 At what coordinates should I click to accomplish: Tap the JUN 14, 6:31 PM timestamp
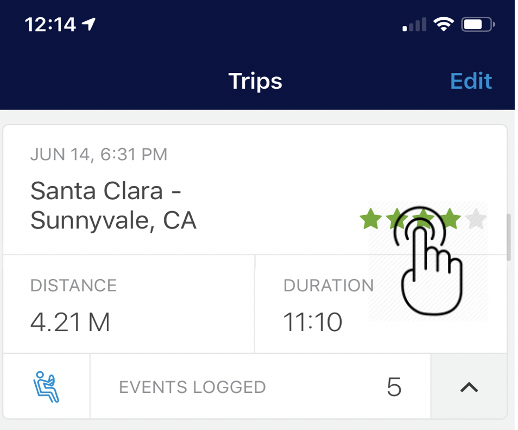(99, 154)
